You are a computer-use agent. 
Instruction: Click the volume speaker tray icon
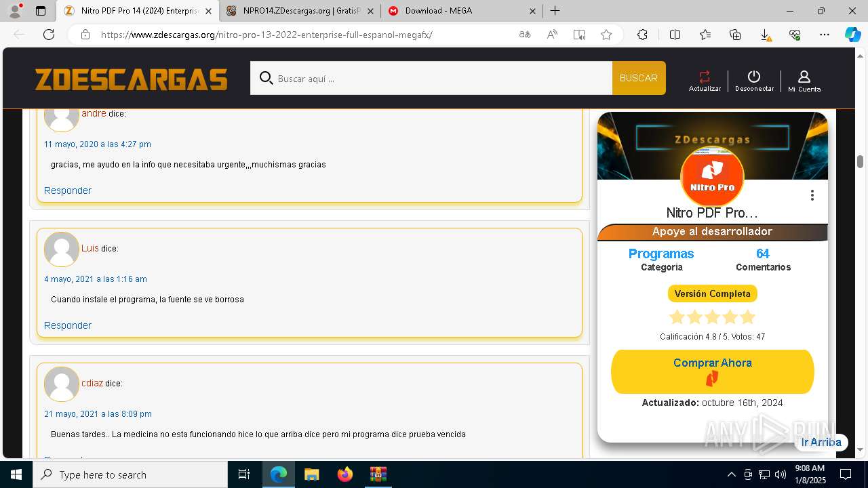point(781,474)
